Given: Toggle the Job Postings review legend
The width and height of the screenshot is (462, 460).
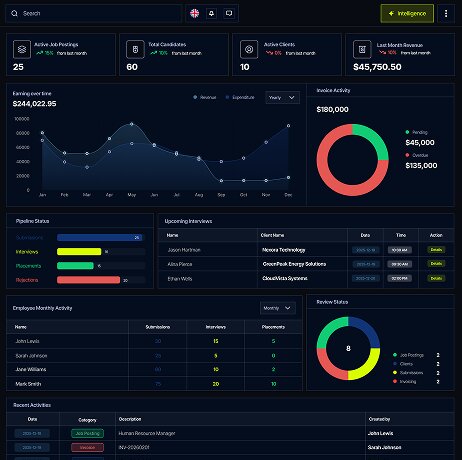Looking at the screenshot, I should click(x=408, y=355).
